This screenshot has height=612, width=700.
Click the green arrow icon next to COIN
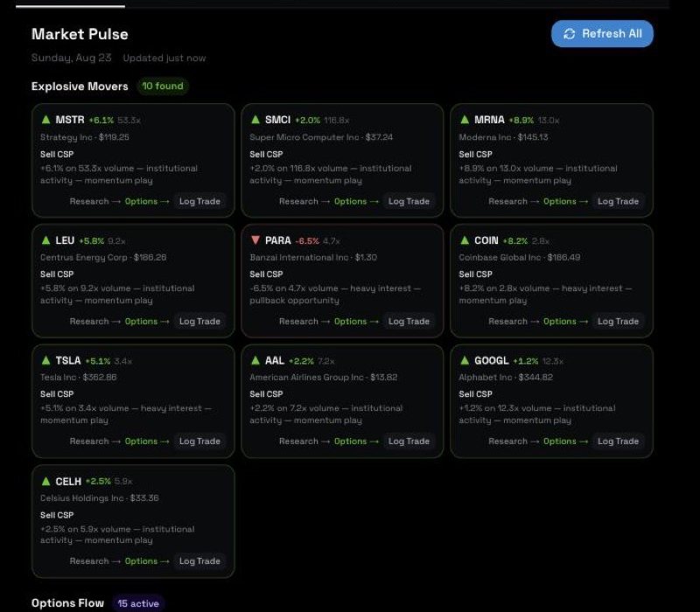465,240
